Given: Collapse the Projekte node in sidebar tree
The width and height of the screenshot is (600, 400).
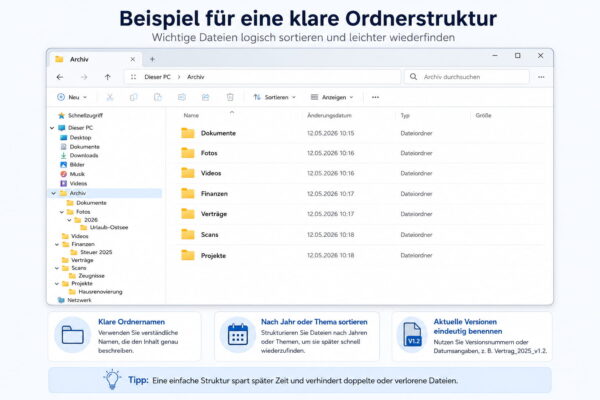Looking at the screenshot, I should point(57,284).
